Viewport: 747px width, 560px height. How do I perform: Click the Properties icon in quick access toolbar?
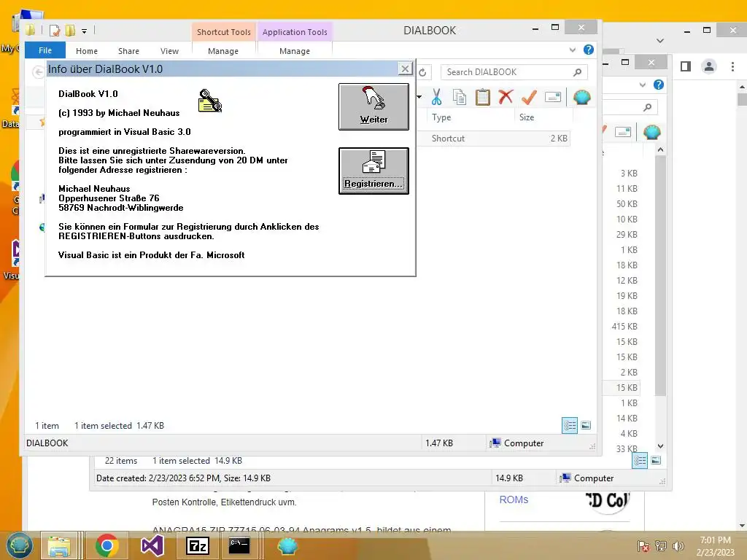(x=54, y=31)
